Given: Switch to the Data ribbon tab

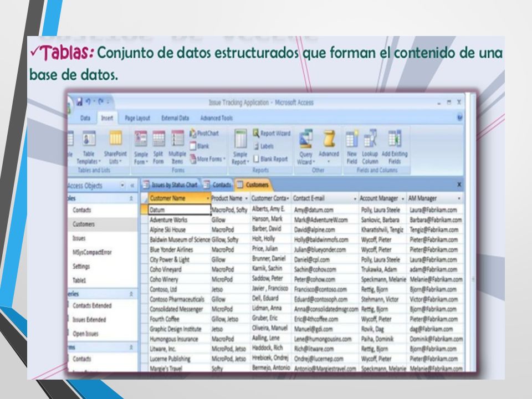Looking at the screenshot, I should 85,118.
